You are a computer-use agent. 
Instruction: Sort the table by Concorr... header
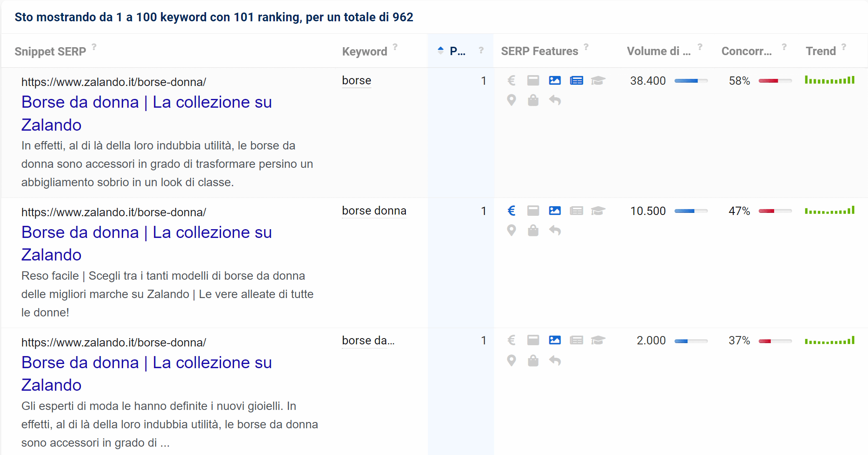coord(747,51)
